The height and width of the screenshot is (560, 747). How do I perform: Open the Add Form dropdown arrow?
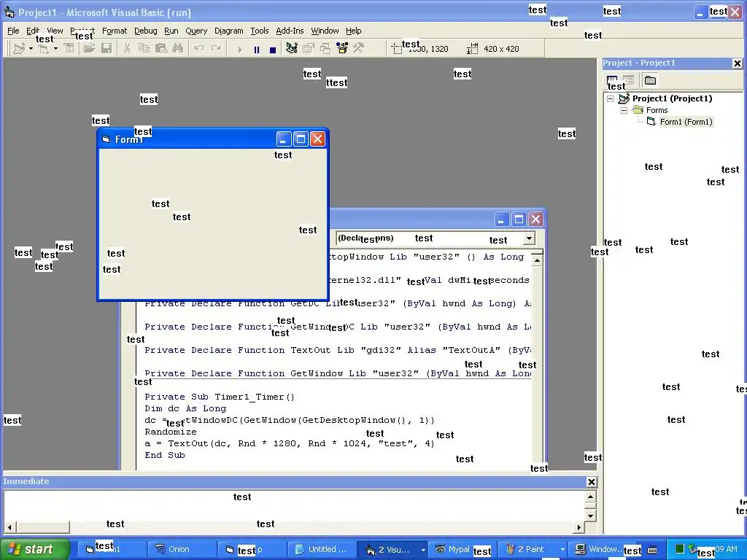tap(55, 49)
